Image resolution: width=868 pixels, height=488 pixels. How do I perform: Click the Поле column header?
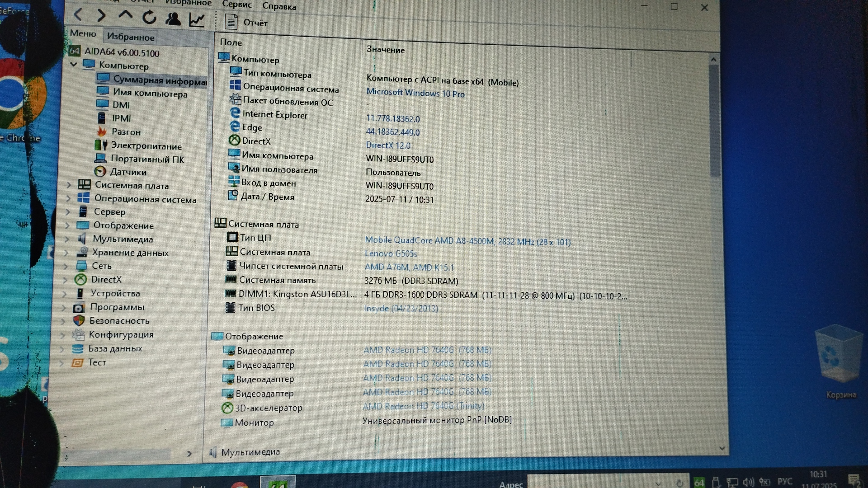(231, 42)
